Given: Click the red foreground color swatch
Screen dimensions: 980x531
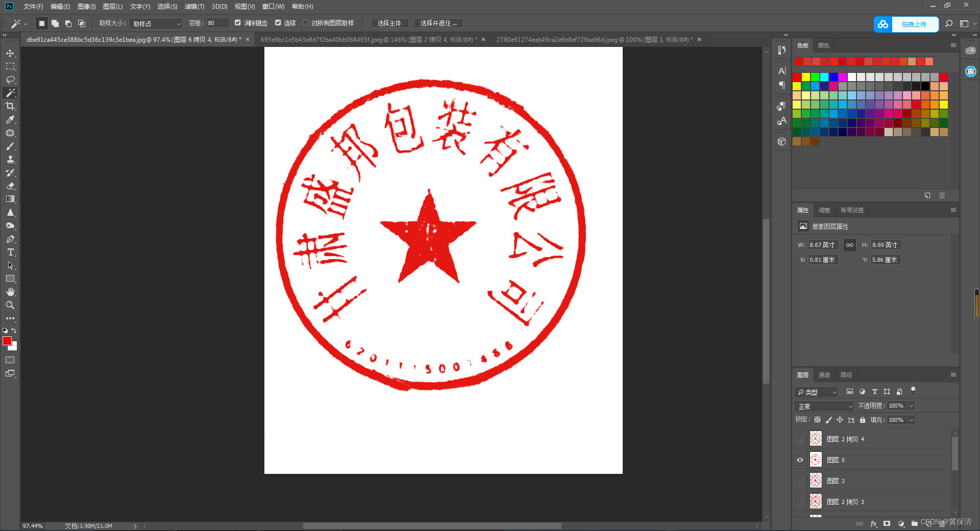Looking at the screenshot, I should coord(7,341).
